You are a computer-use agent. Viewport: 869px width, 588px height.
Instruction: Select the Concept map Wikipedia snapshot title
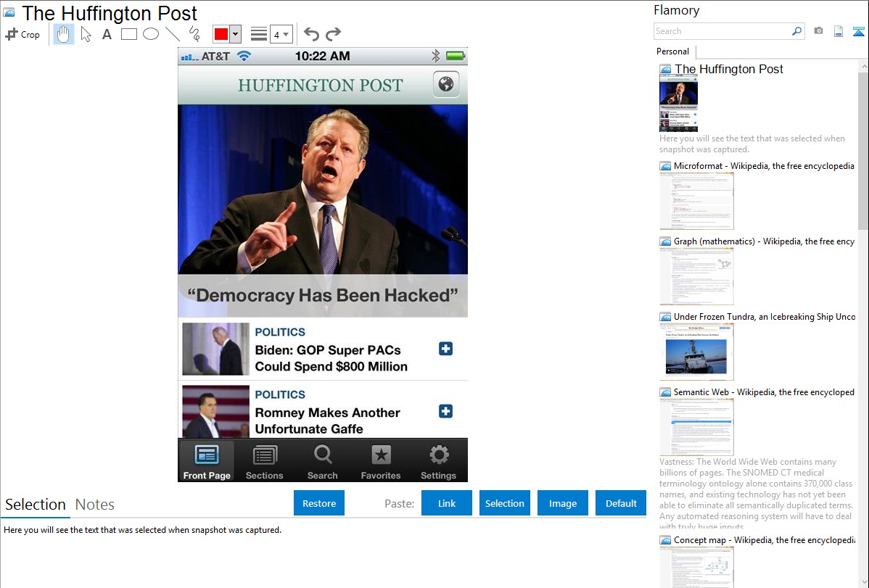(x=765, y=539)
